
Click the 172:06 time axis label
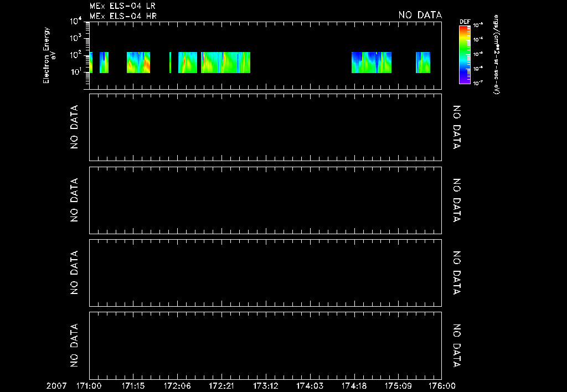(x=177, y=386)
